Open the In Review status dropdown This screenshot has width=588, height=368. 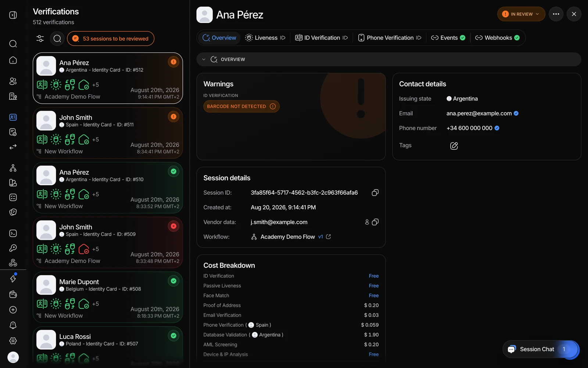[521, 14]
